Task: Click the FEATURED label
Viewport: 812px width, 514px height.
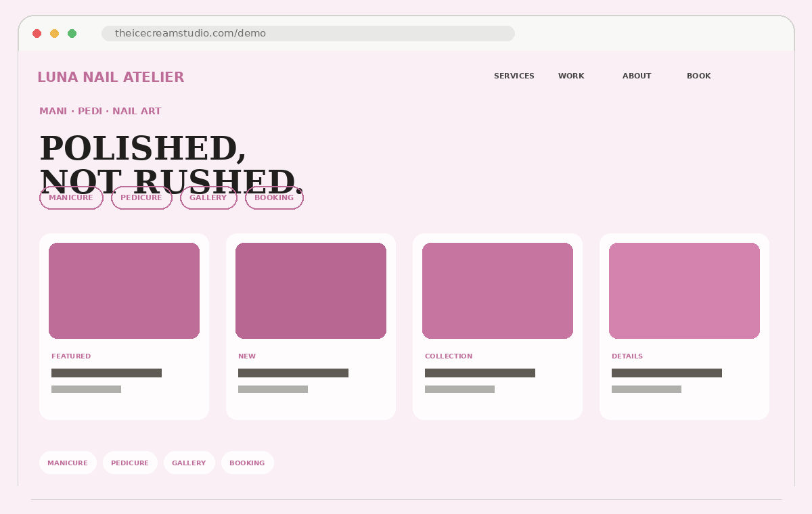Action: (71, 356)
